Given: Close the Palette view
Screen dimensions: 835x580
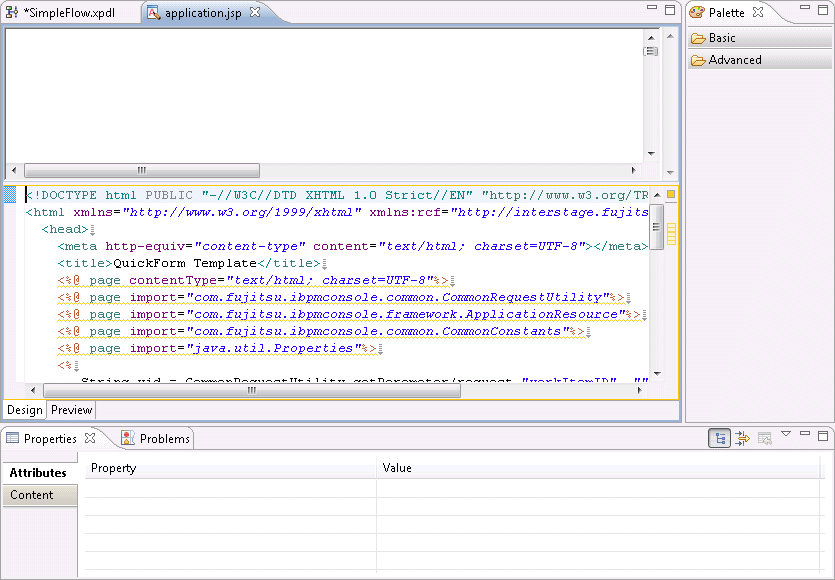Looking at the screenshot, I should point(758,12).
